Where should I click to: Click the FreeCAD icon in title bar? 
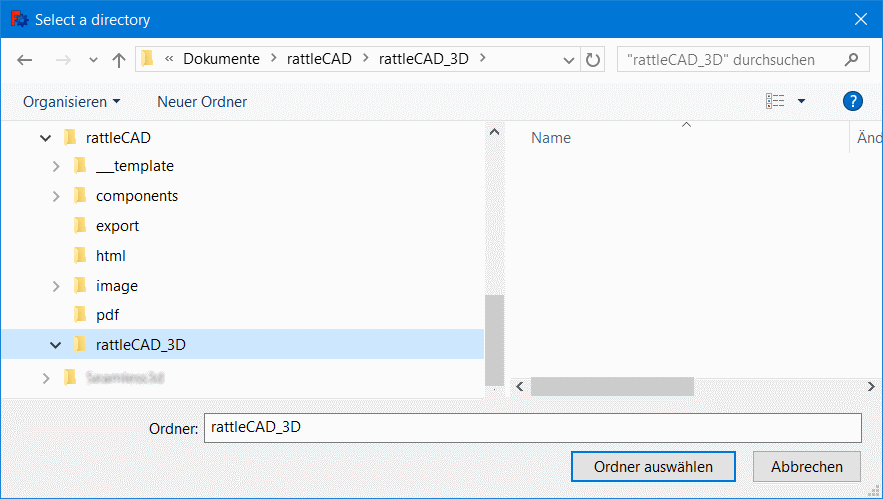point(19,19)
